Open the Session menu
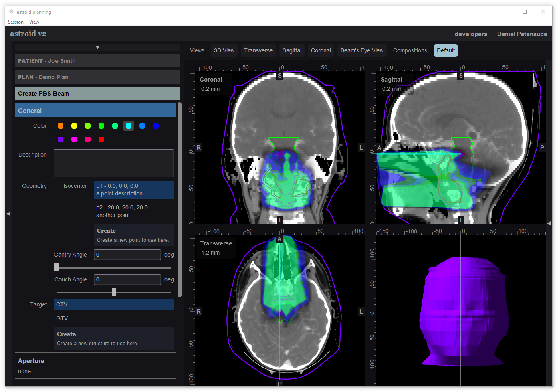 pos(16,22)
